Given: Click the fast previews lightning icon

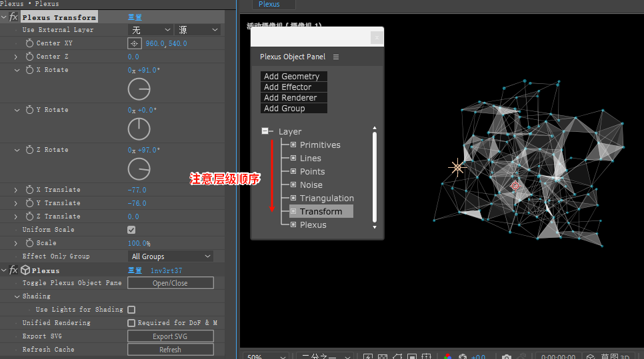Looking at the screenshot, I should point(368,357).
